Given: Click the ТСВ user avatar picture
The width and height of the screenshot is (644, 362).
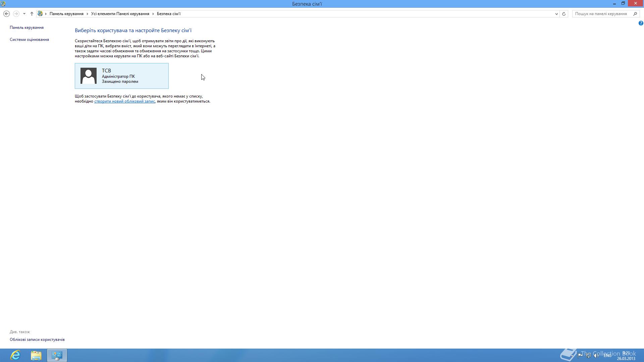Looking at the screenshot, I should pyautogui.click(x=89, y=76).
